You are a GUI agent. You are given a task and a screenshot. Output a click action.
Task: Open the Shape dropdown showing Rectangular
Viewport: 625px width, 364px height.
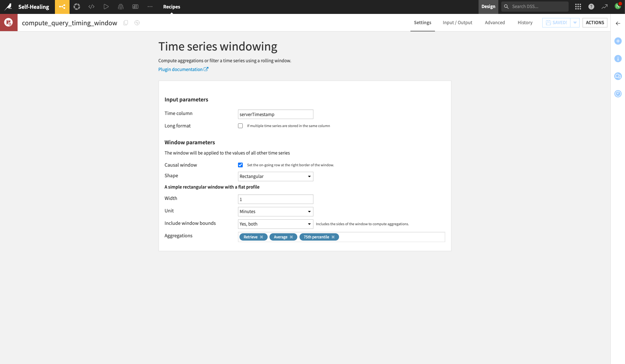tap(275, 176)
